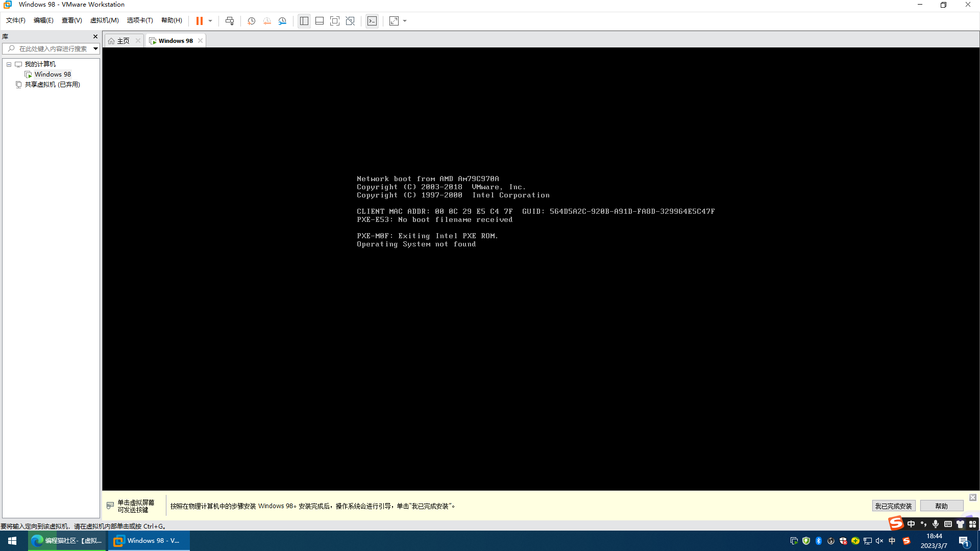This screenshot has height=551, width=980.
Task: Click the yellow-green plus tray icon
Action: click(855, 541)
